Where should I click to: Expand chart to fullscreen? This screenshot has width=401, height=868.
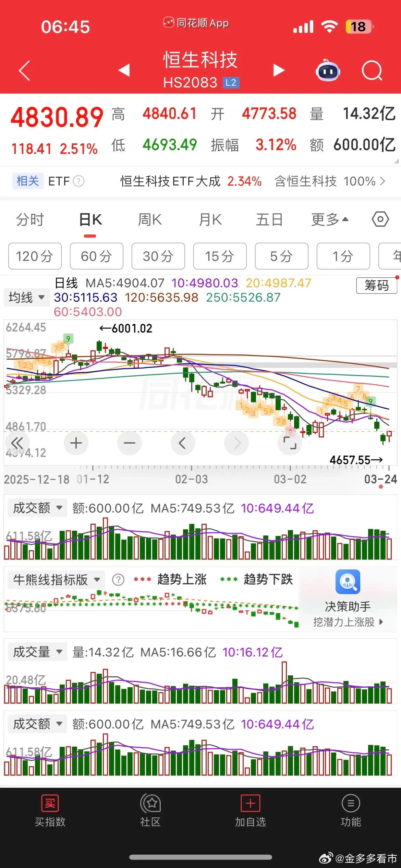pos(290,443)
